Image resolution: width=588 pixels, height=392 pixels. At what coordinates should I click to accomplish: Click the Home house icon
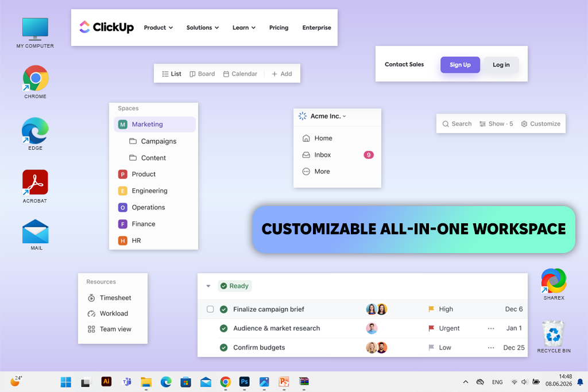coord(306,138)
